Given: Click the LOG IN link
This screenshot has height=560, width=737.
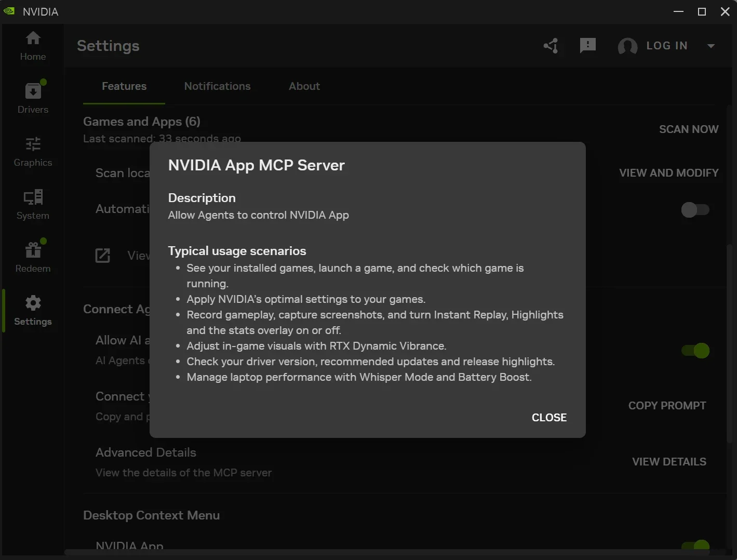Looking at the screenshot, I should click(x=667, y=46).
